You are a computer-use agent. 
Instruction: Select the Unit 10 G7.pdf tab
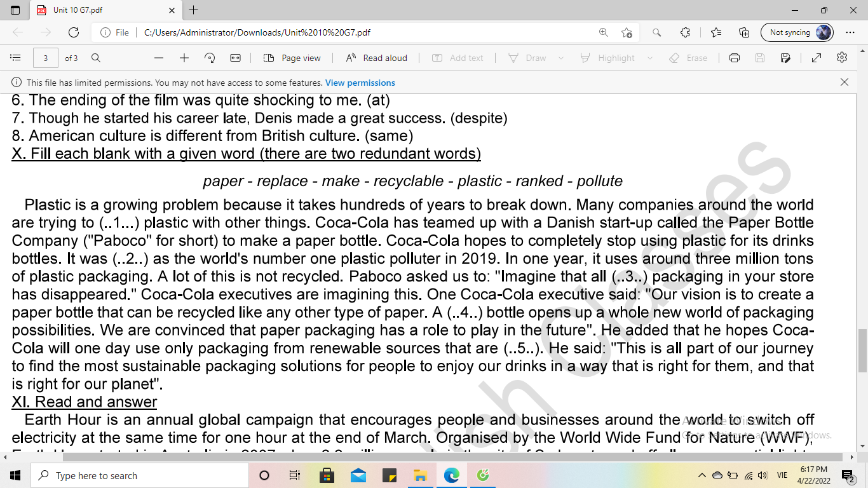point(105,10)
